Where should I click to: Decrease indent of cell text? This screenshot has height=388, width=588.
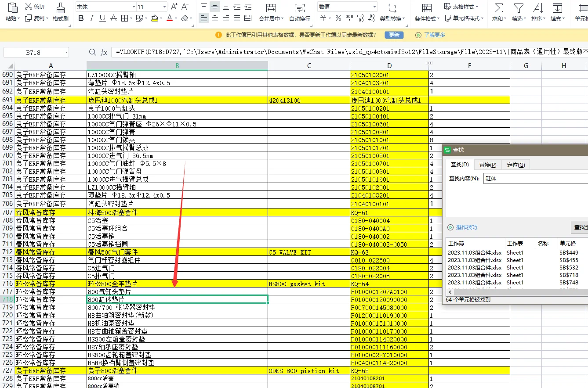[x=237, y=7]
